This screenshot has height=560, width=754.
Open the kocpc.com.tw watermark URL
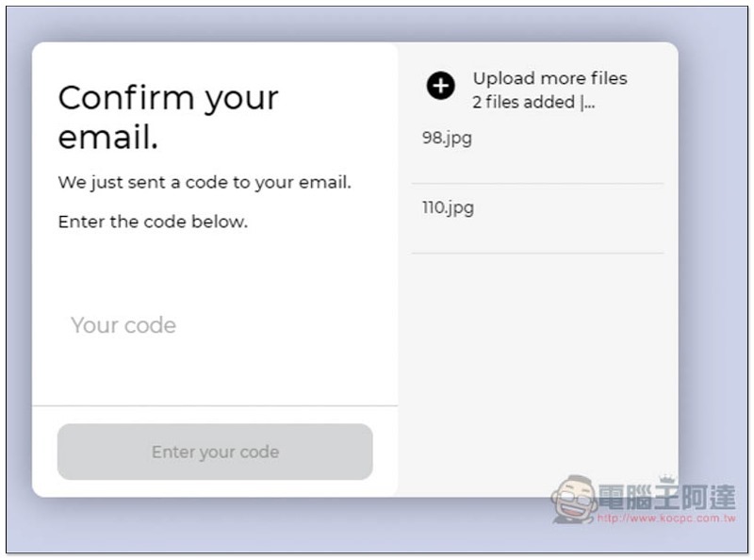666,518
